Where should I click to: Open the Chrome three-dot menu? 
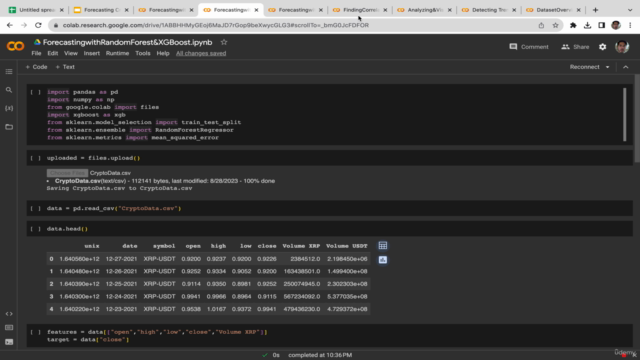[630, 25]
